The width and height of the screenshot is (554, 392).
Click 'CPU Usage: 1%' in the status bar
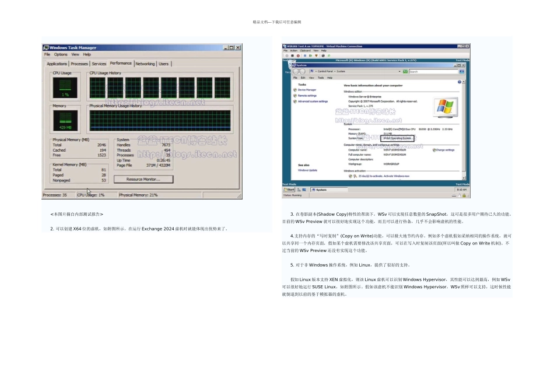(91, 195)
